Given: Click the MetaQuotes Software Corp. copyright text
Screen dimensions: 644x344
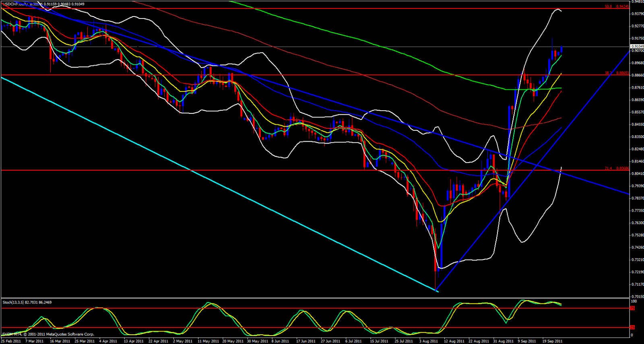Looking at the screenshot, I should tap(48, 334).
